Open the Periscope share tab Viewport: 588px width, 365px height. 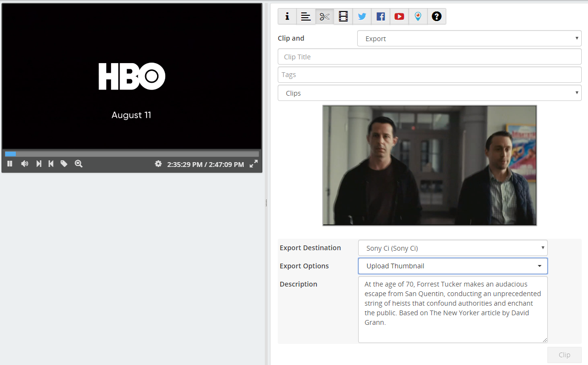418,16
